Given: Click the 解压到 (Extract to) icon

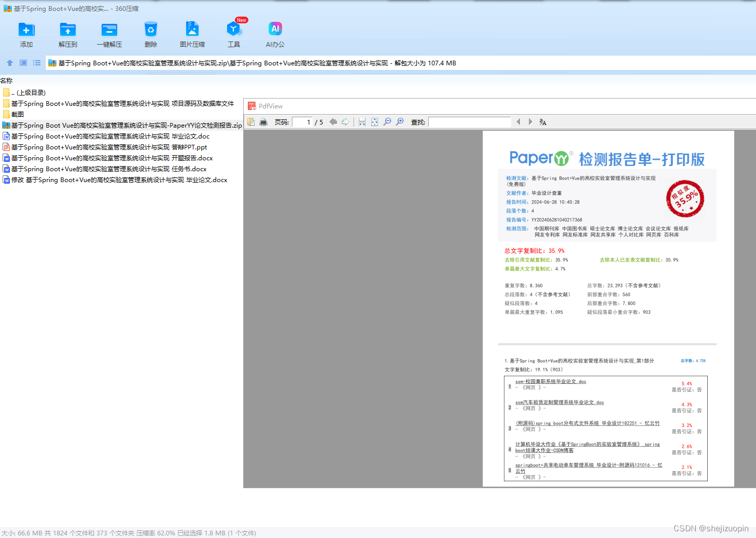Looking at the screenshot, I should (x=68, y=30).
